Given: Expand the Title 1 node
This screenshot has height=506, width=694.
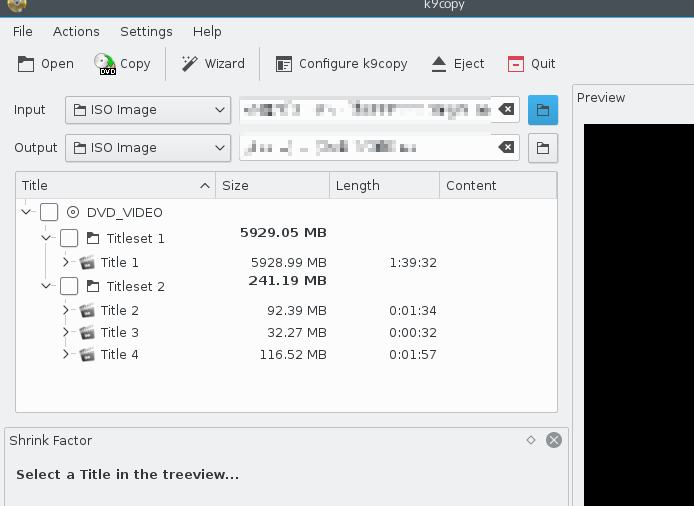Looking at the screenshot, I should 66,262.
